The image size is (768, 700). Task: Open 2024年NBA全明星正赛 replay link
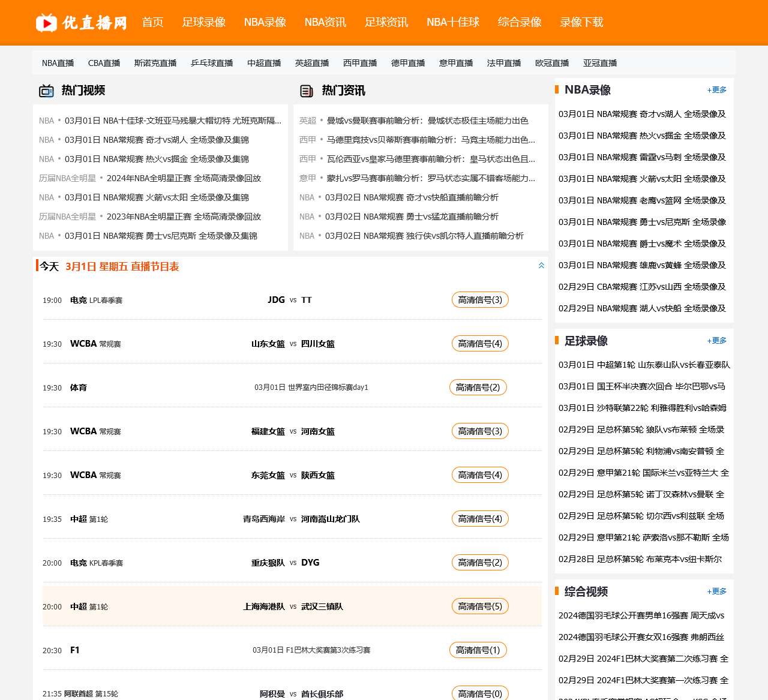pos(184,178)
